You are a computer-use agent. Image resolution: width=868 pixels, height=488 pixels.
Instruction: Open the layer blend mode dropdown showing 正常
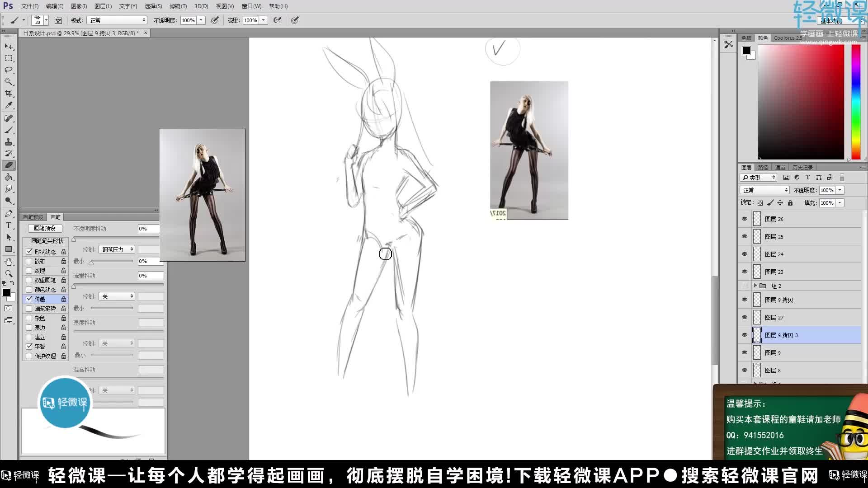point(764,190)
